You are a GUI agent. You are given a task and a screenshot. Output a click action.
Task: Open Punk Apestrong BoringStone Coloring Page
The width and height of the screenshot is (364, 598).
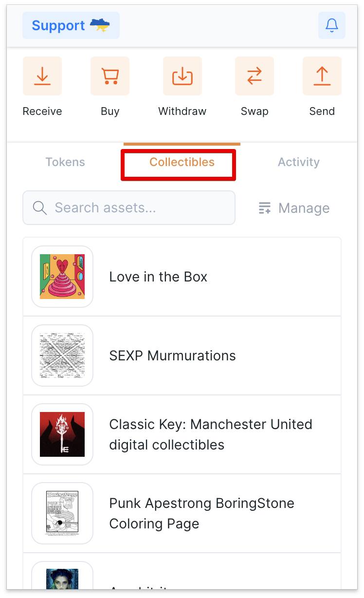pyautogui.click(x=182, y=513)
